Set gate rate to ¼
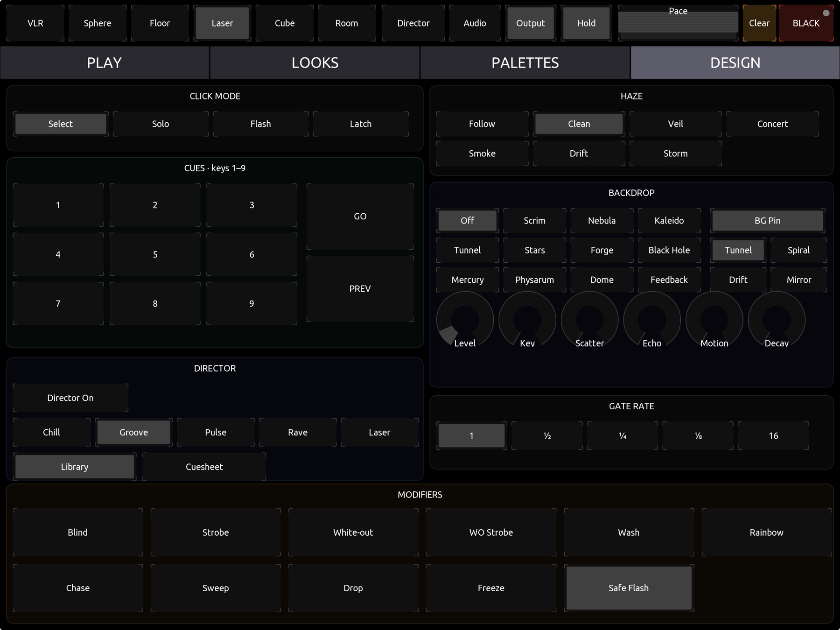 [623, 435]
